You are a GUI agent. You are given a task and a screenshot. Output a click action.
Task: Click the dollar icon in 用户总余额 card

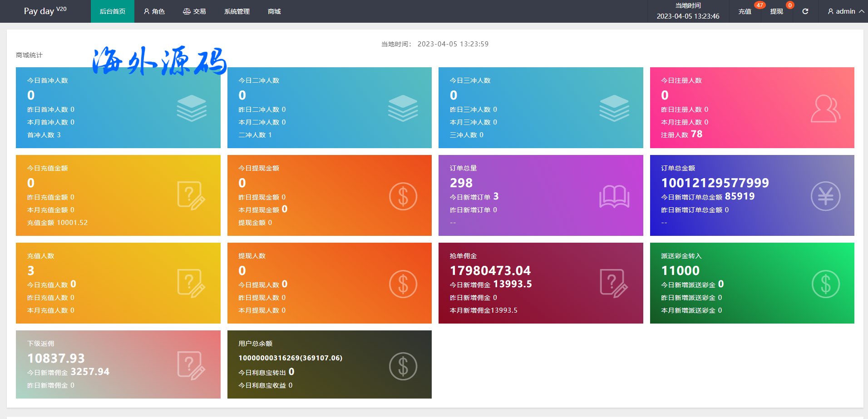click(403, 366)
